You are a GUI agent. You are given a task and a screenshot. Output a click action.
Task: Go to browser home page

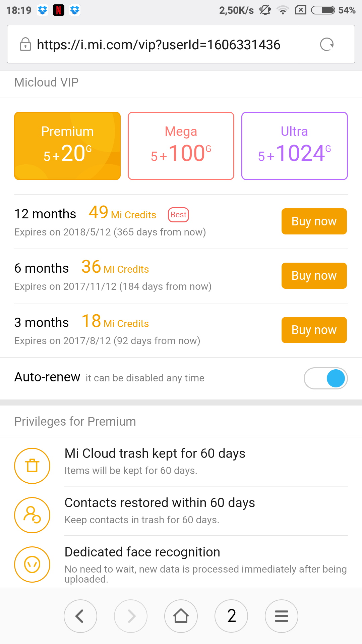tap(181, 616)
